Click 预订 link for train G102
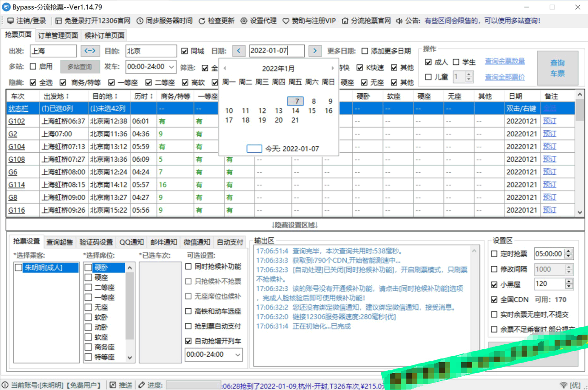This screenshot has height=390, width=588. point(550,121)
